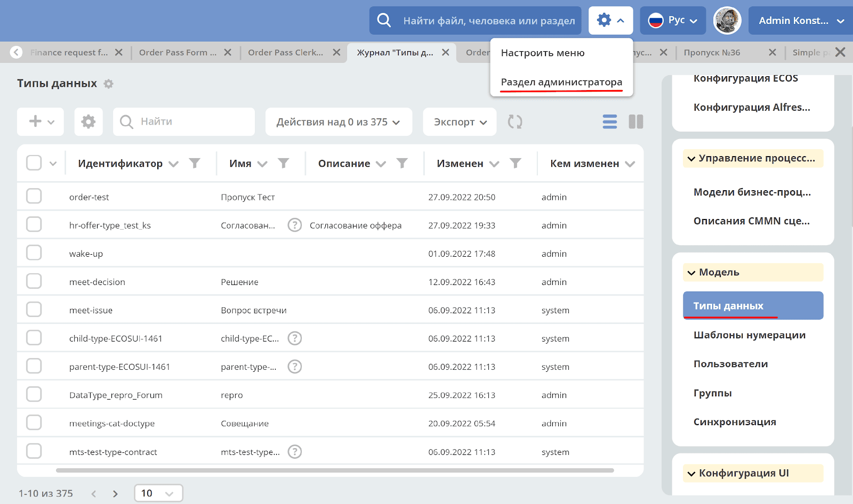Open the Экспорт dropdown
Viewport: 853px width, 504px height.
pos(460,121)
